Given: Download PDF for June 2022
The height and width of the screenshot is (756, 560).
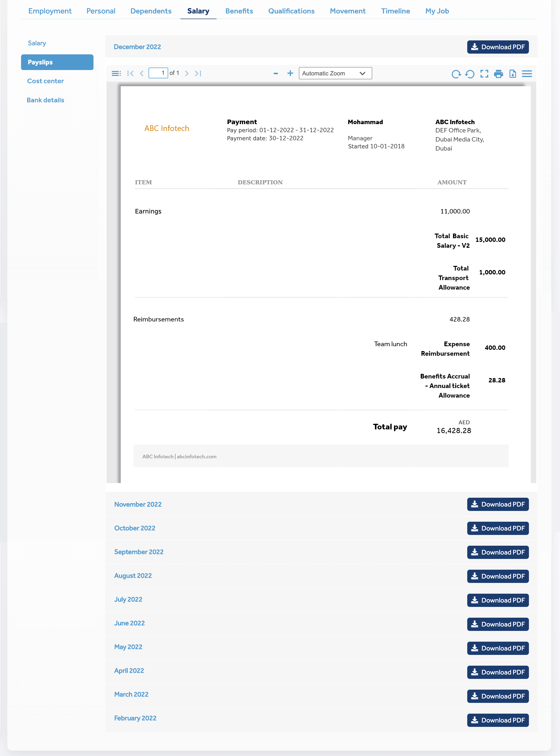Looking at the screenshot, I should coord(498,624).
